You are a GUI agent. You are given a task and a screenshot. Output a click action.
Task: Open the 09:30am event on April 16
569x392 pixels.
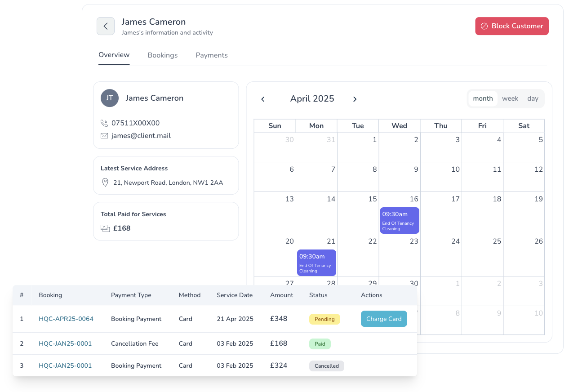click(400, 220)
